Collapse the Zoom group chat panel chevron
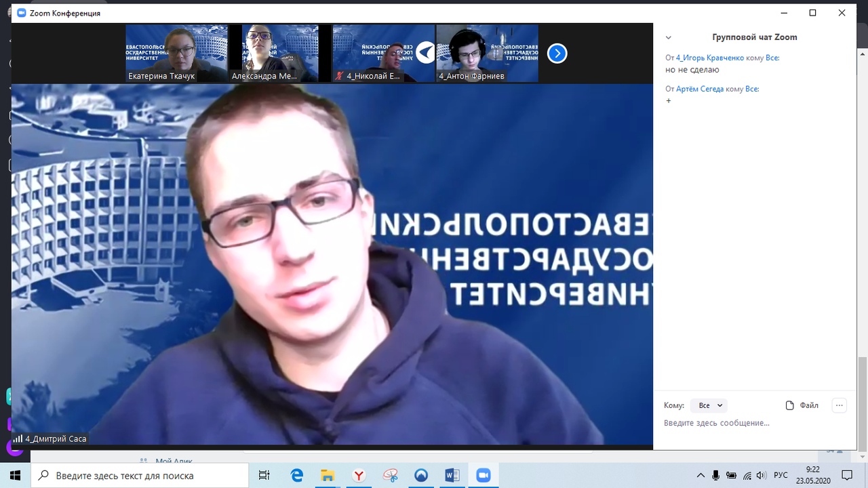 [x=668, y=38]
